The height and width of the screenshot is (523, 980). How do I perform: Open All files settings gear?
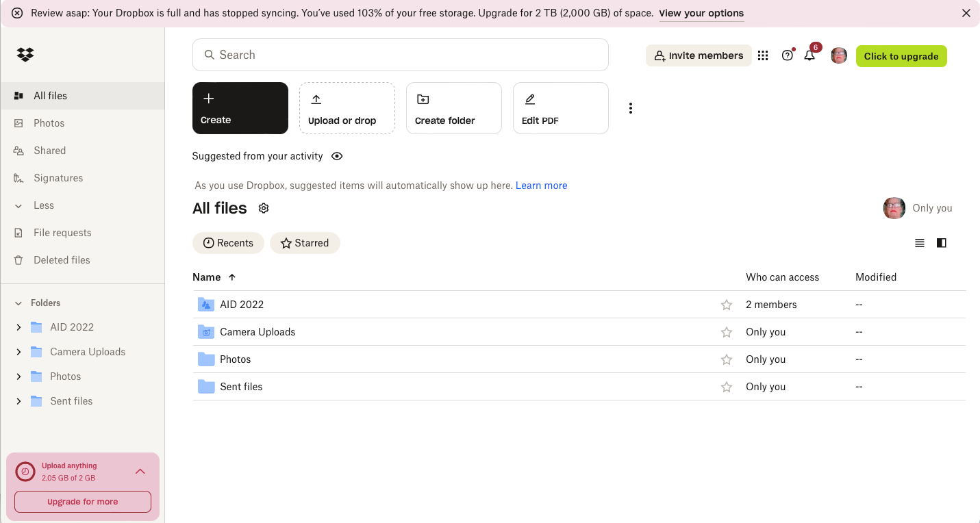263,208
